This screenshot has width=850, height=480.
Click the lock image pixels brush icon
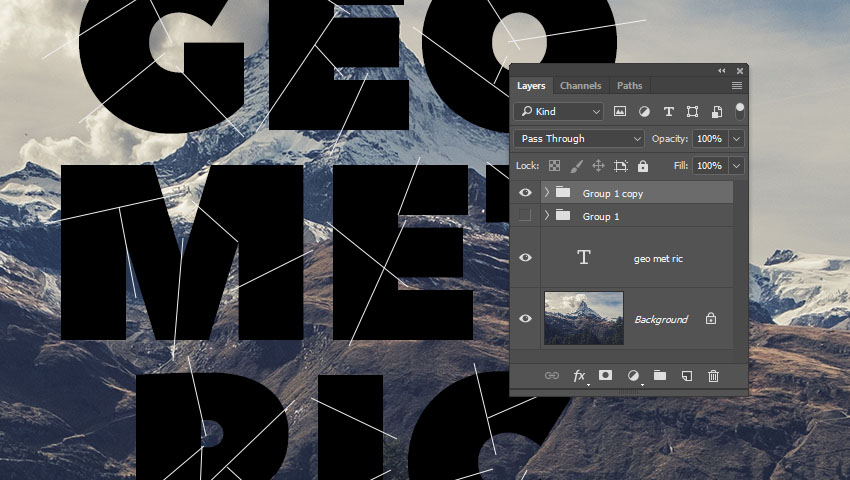tap(576, 166)
